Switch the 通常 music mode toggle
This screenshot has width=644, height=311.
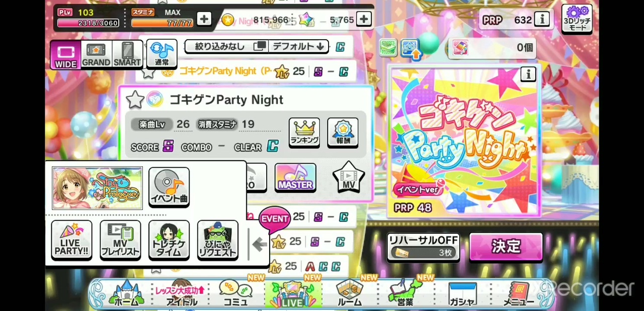tap(162, 54)
